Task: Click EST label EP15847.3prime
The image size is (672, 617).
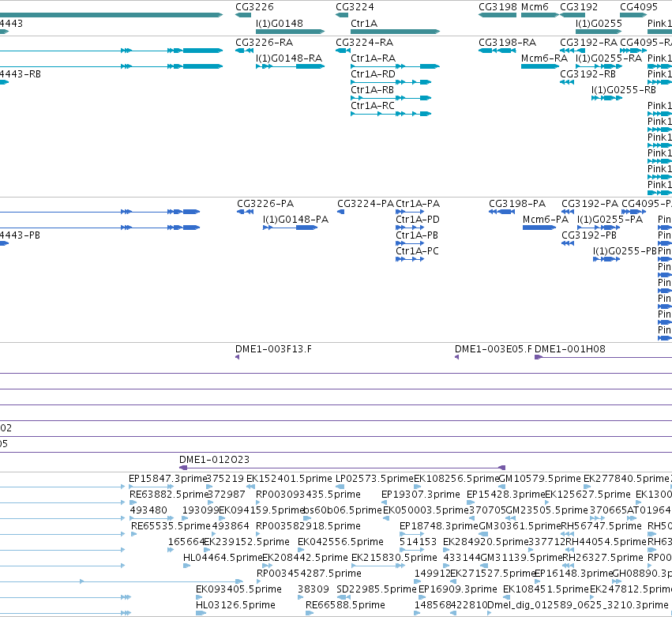Action: coord(168,479)
